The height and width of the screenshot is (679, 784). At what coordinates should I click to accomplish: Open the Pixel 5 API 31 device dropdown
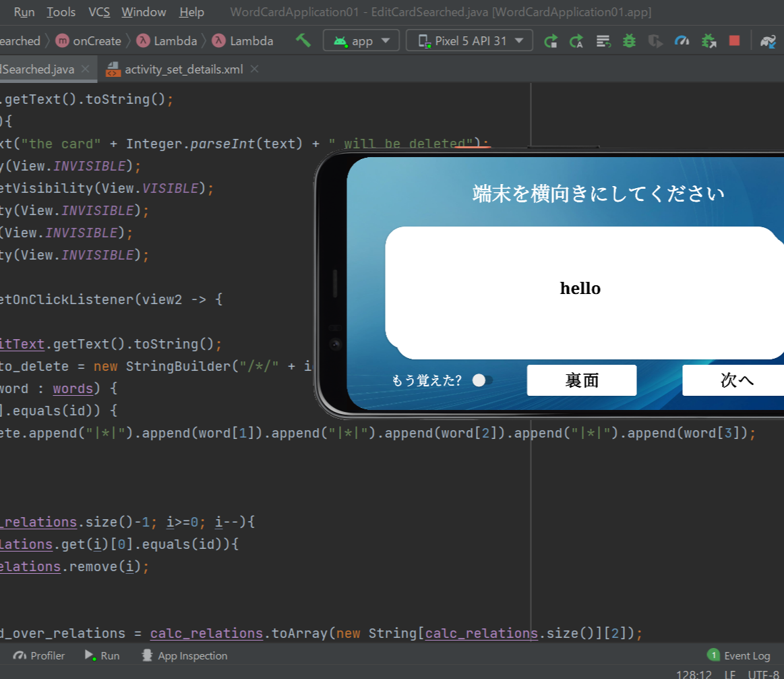(x=469, y=40)
